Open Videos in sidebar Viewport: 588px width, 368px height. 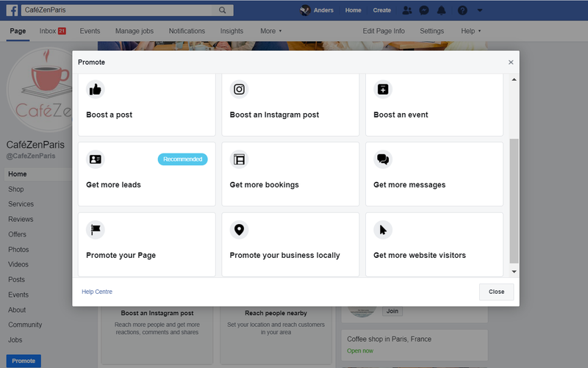coord(18,264)
